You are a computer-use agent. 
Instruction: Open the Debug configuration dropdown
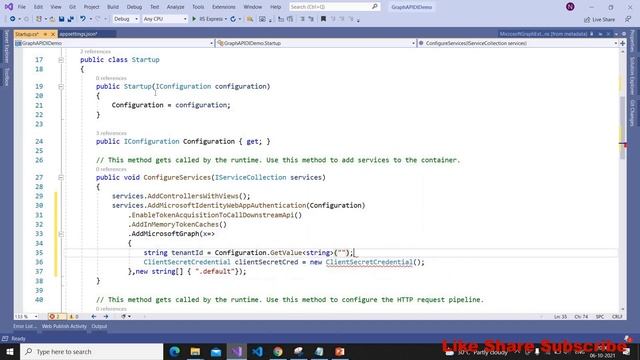[x=125, y=19]
